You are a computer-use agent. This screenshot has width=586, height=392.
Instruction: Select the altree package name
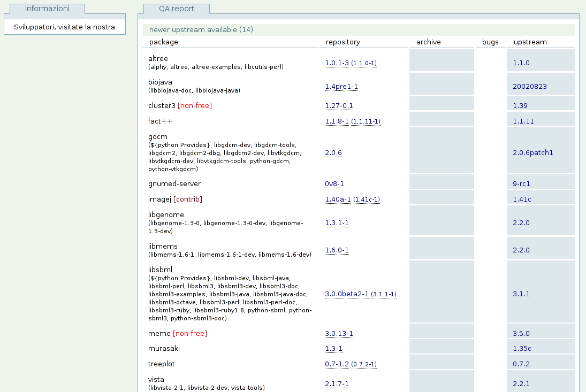pos(158,59)
